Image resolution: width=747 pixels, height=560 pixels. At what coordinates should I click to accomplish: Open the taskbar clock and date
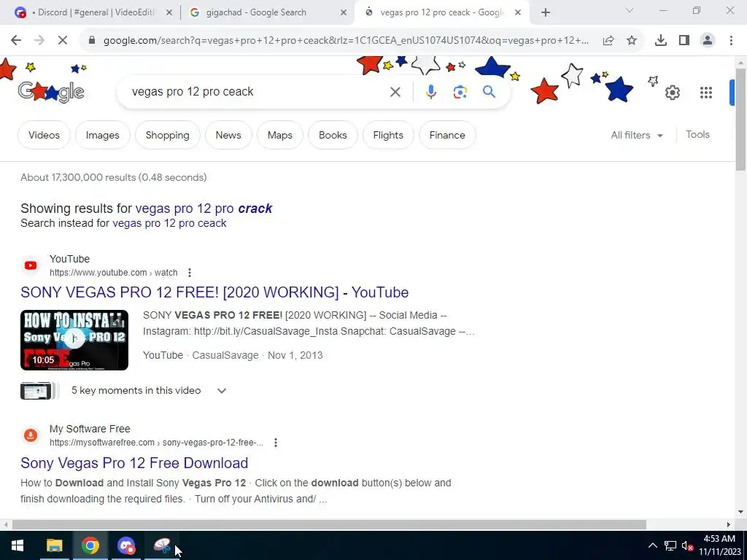point(719,545)
